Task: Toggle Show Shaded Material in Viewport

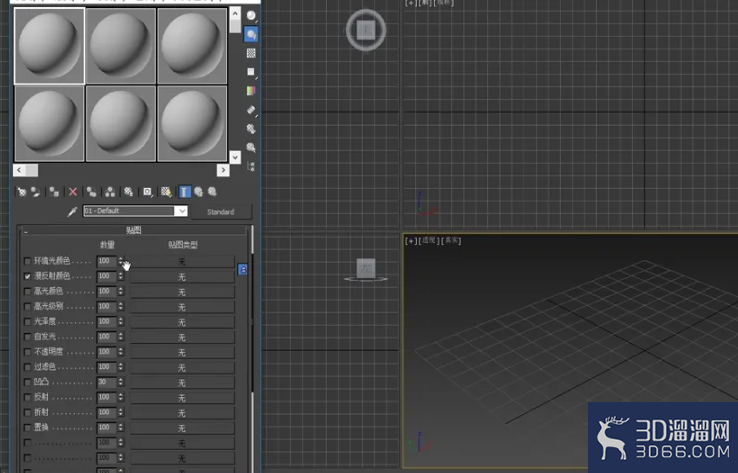Action: point(166,192)
